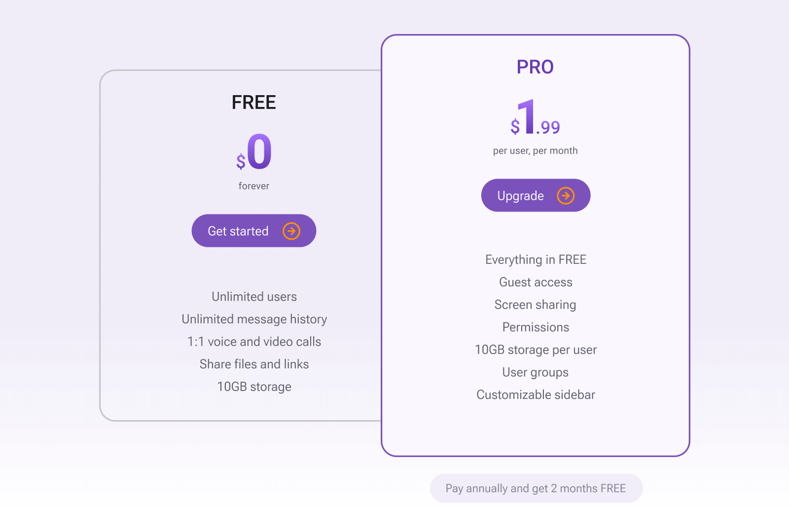Select the PRO plan heading
Image resolution: width=789 pixels, height=532 pixels.
[x=535, y=67]
